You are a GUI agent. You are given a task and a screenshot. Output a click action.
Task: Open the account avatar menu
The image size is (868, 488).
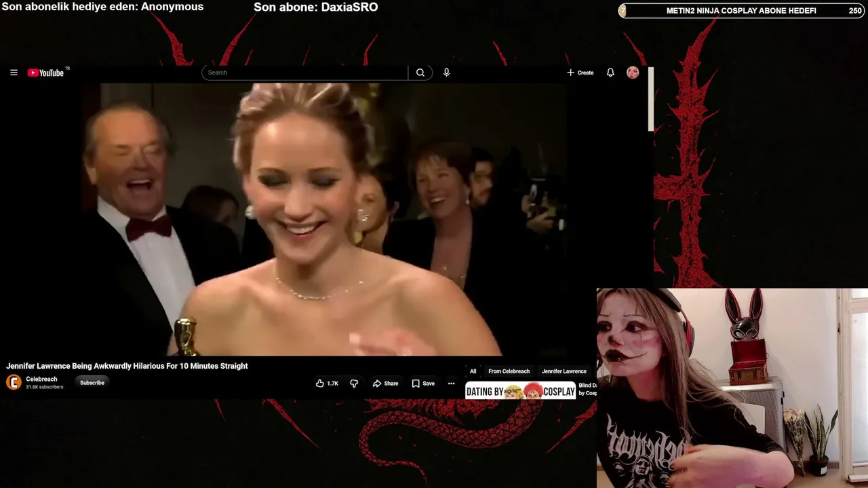633,73
